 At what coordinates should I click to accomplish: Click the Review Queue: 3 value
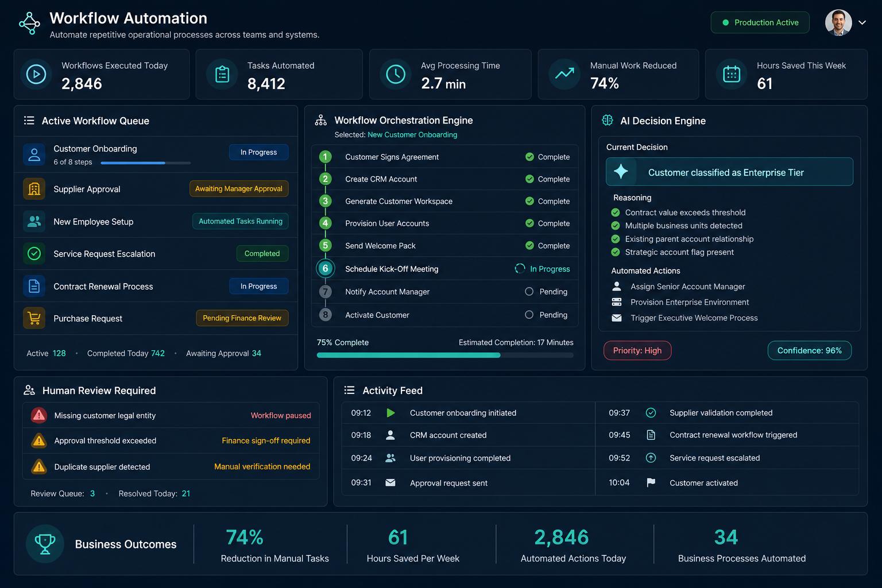92,493
